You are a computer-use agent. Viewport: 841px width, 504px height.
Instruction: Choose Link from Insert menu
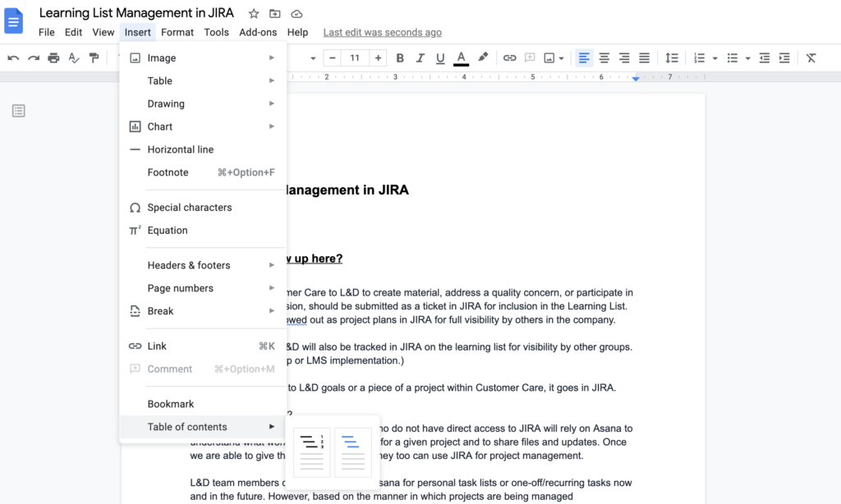203,346
